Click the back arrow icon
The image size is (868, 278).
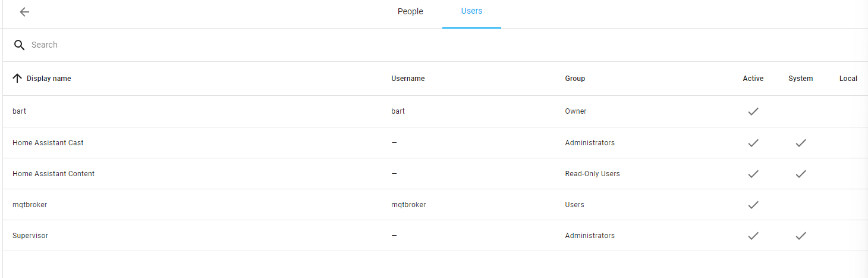(x=24, y=12)
